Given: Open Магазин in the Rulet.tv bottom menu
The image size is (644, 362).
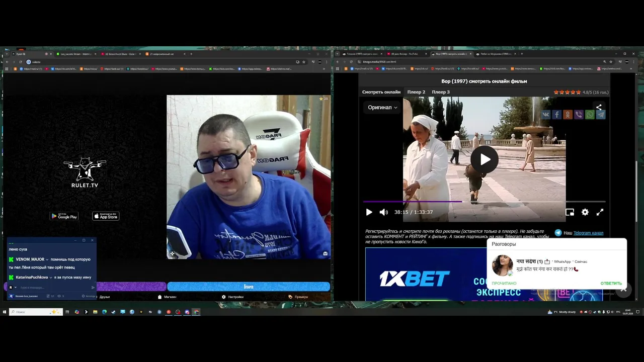Looking at the screenshot, I should (x=167, y=297).
